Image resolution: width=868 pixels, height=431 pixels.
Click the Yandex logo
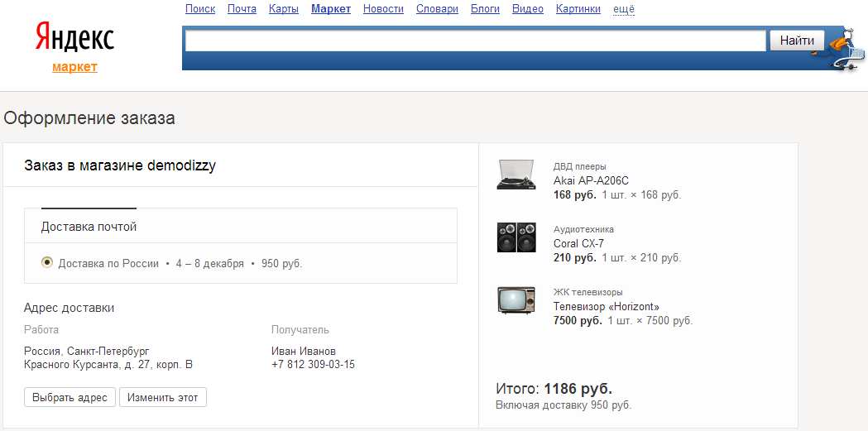click(x=74, y=38)
